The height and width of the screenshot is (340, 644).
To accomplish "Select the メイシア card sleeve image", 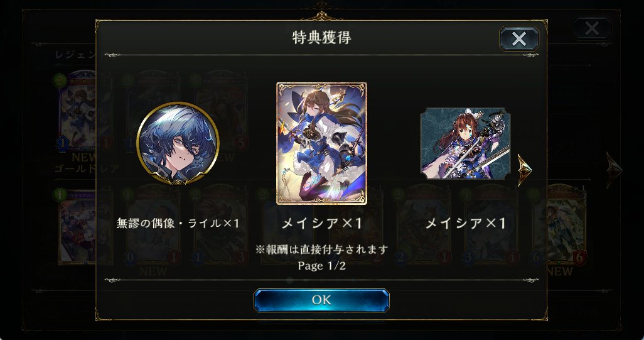I will (465, 143).
